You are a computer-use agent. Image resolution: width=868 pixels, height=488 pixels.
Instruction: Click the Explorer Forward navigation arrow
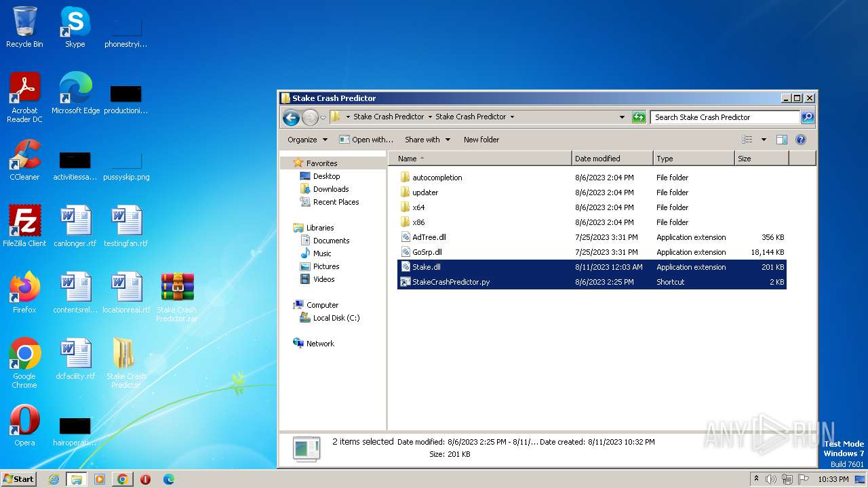310,117
